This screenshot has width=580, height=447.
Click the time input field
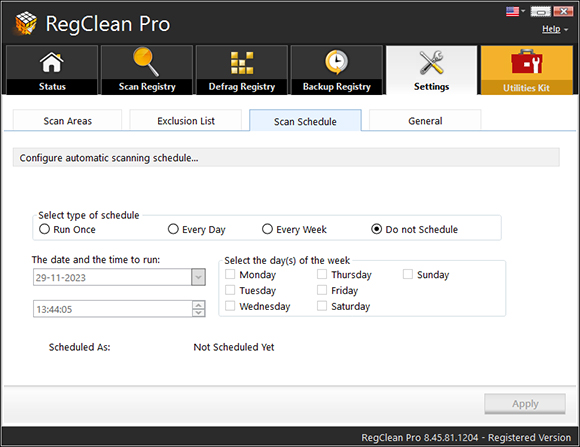pyautogui.click(x=112, y=309)
